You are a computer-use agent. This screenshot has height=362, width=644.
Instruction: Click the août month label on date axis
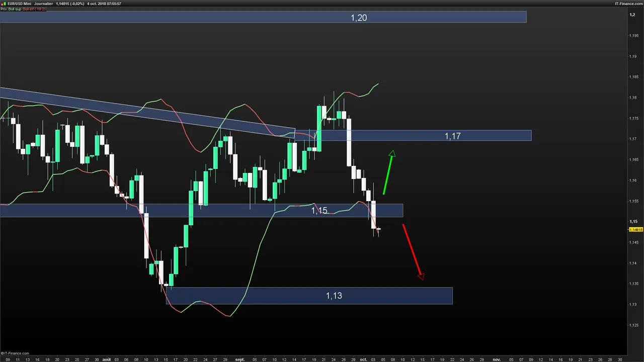tap(107, 359)
